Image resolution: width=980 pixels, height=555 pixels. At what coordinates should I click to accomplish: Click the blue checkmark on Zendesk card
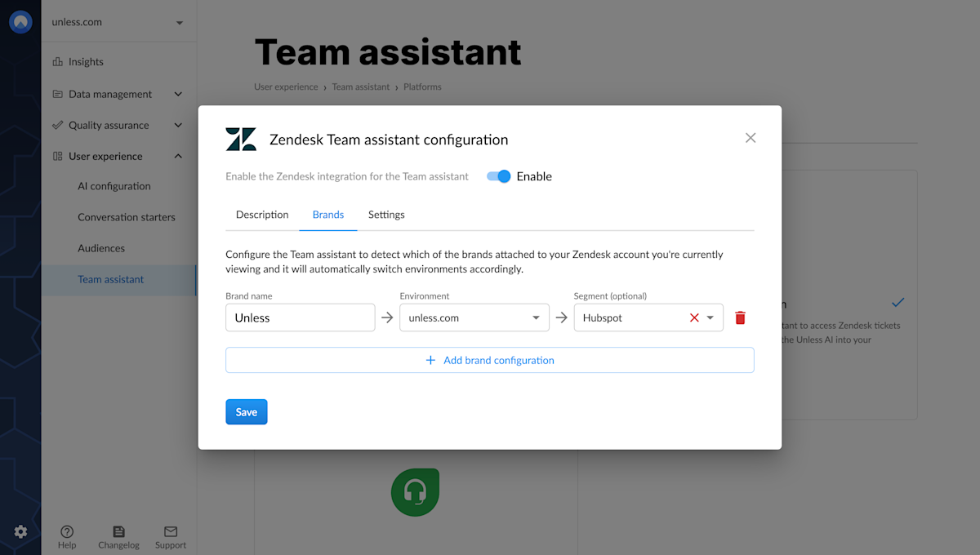click(898, 302)
